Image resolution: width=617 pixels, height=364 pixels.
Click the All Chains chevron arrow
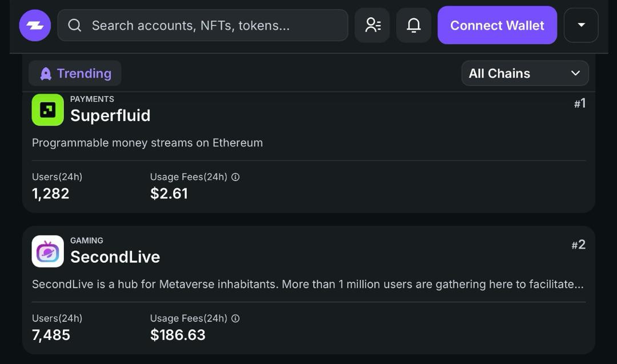point(575,73)
